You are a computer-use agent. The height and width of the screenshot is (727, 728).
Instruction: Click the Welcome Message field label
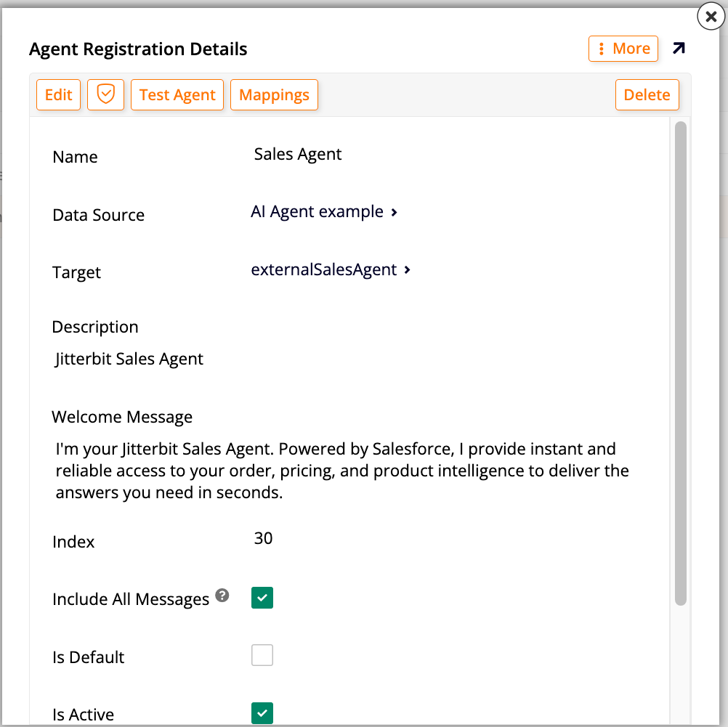(122, 418)
